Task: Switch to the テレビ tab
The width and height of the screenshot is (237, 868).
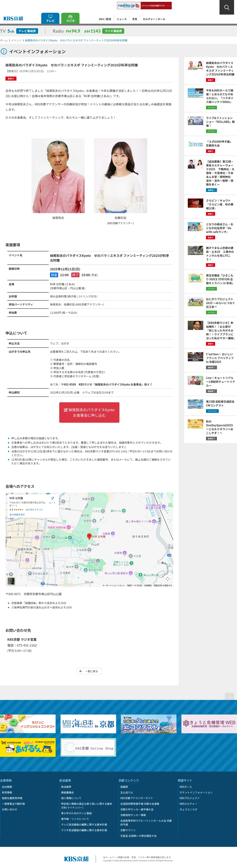Action: 50,18
